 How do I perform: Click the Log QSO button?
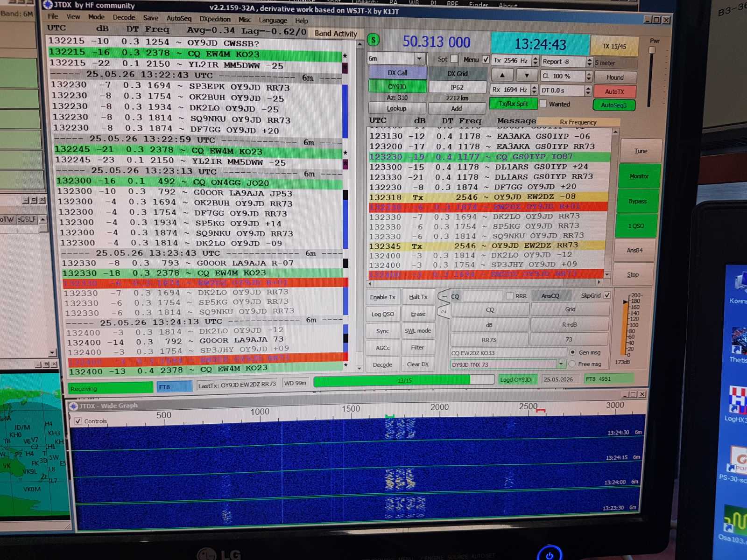(382, 314)
